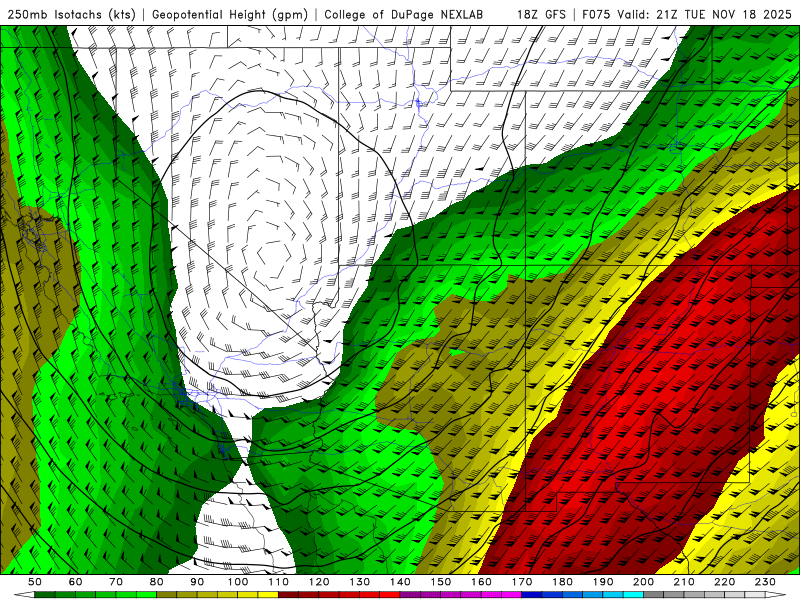Viewport: 800px width, 600px height.
Task: Select the 170 knot legend label
Action: pos(522,582)
